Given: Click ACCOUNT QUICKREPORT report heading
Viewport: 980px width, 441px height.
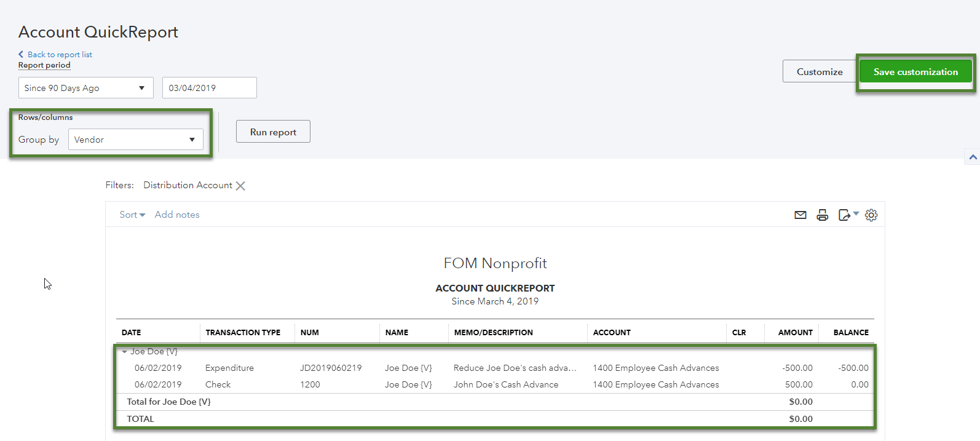Looking at the screenshot, I should [495, 288].
